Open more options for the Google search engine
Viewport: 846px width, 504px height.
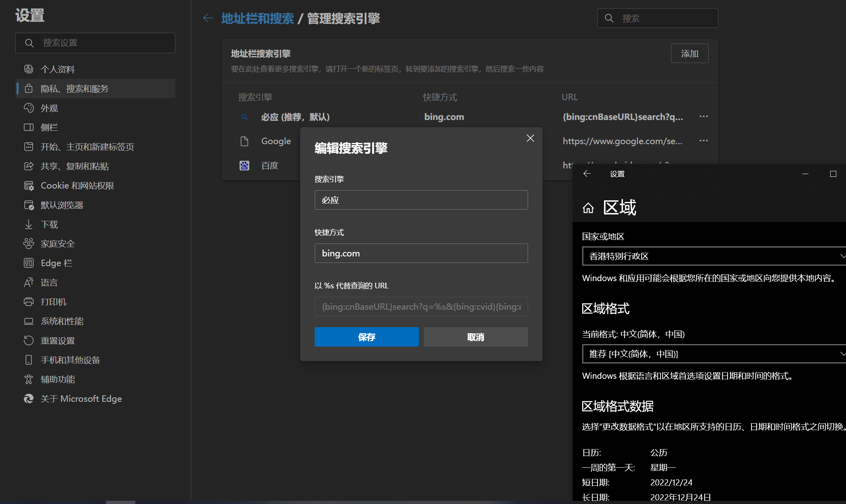(704, 141)
